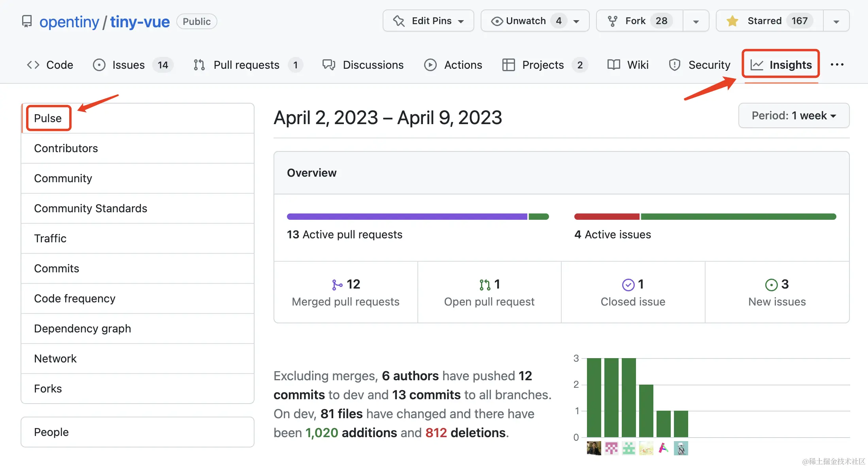Select People in the sidebar
Image resolution: width=868 pixels, height=468 pixels.
click(138, 432)
